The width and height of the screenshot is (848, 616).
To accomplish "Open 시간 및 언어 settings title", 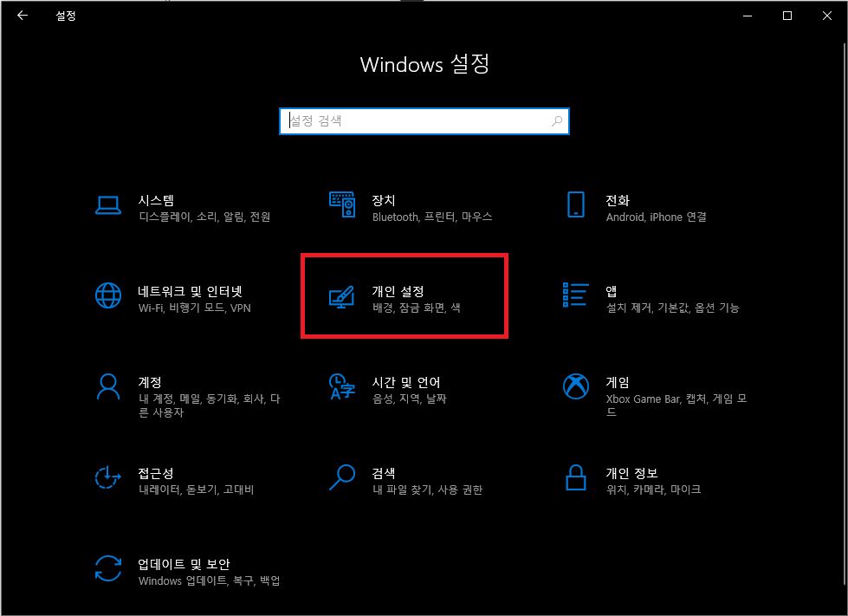I will tap(405, 382).
